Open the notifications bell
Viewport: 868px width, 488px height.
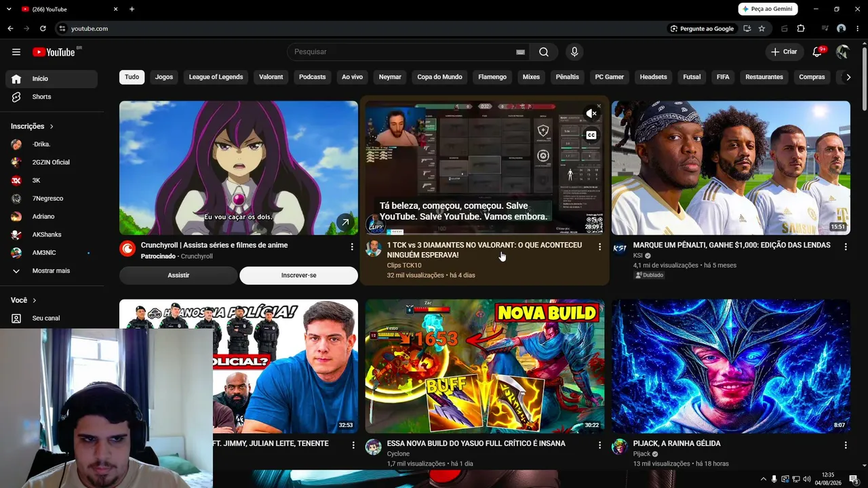coord(817,52)
